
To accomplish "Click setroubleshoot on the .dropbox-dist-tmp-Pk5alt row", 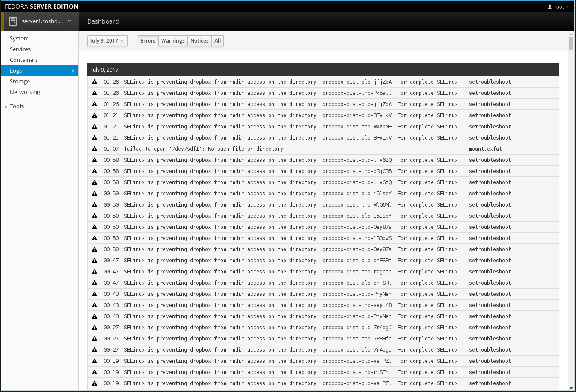I will click(490, 93).
